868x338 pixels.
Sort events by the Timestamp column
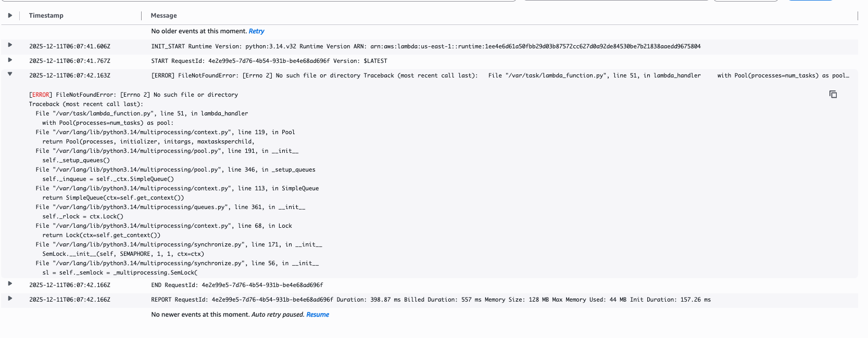point(46,16)
